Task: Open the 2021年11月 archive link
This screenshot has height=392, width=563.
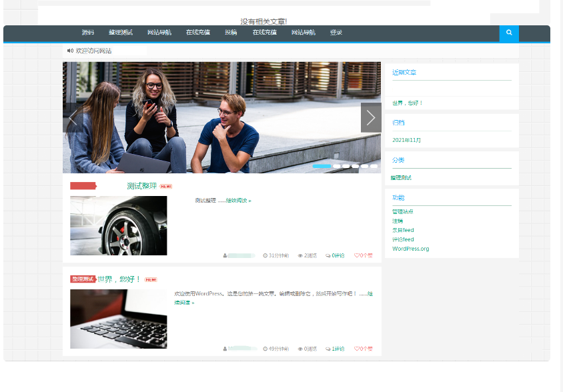Action: [406, 141]
